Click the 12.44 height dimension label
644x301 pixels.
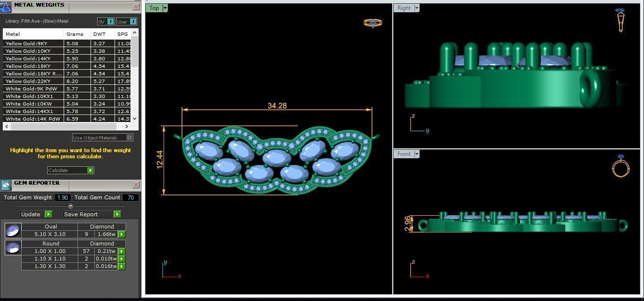click(x=160, y=160)
